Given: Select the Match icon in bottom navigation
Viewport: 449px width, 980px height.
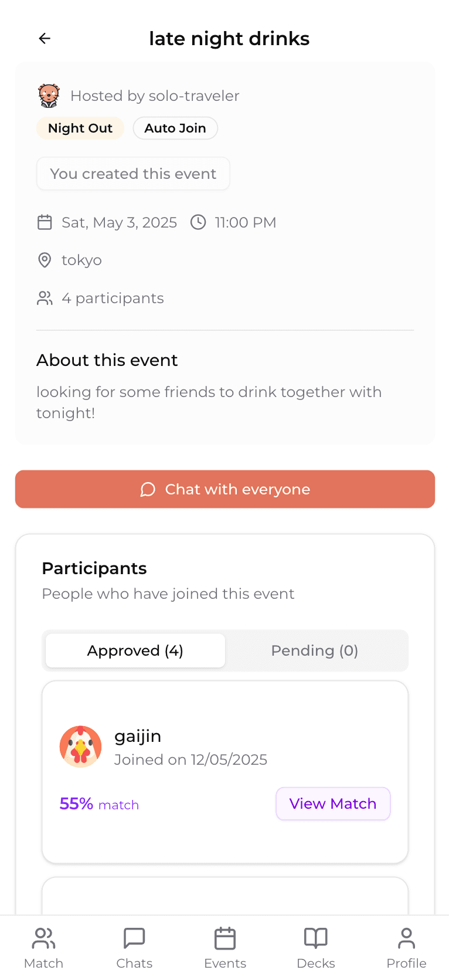Looking at the screenshot, I should coord(43,945).
